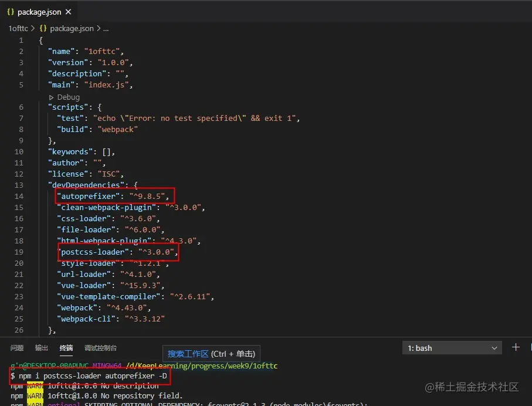
Task: Click the "postcss-loader": "^3.0.0" entry
Action: 117,252
